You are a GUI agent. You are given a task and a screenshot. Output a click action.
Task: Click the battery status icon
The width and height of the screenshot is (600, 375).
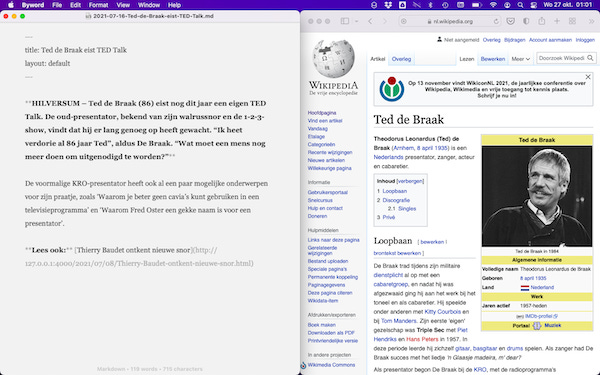click(476, 5)
